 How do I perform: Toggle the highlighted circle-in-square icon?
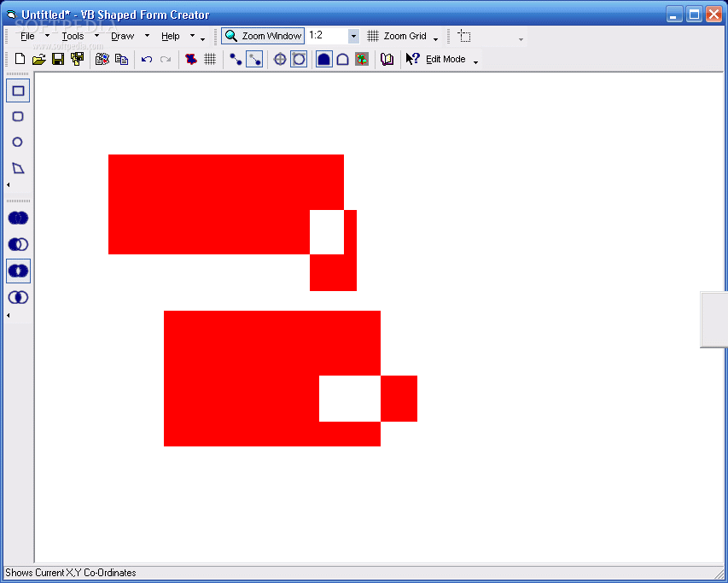click(x=299, y=59)
